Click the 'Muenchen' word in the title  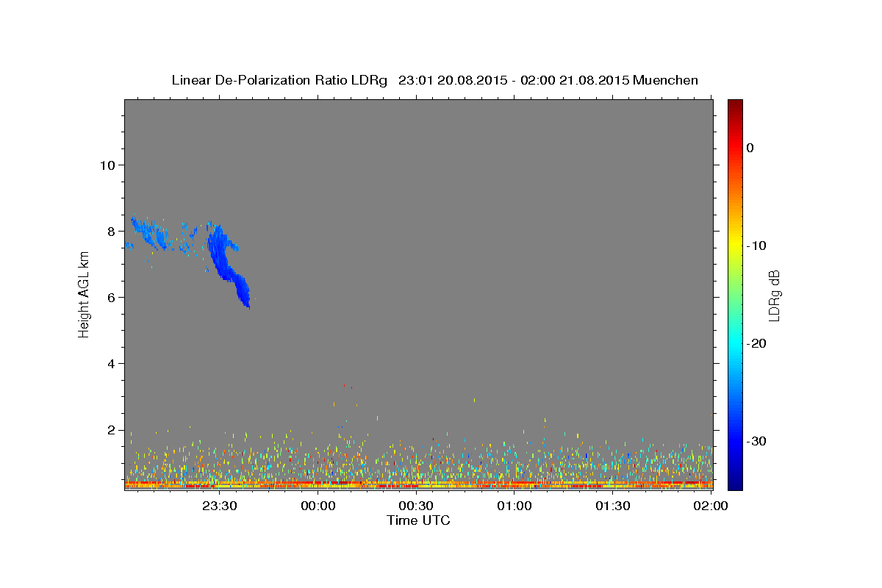coord(666,80)
